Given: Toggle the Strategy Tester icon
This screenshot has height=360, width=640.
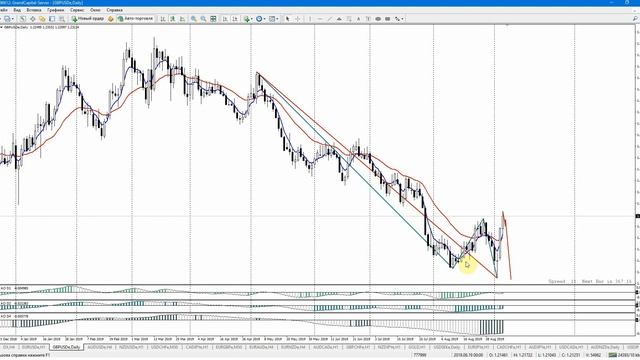Looking at the screenshot, I should click(62, 19).
